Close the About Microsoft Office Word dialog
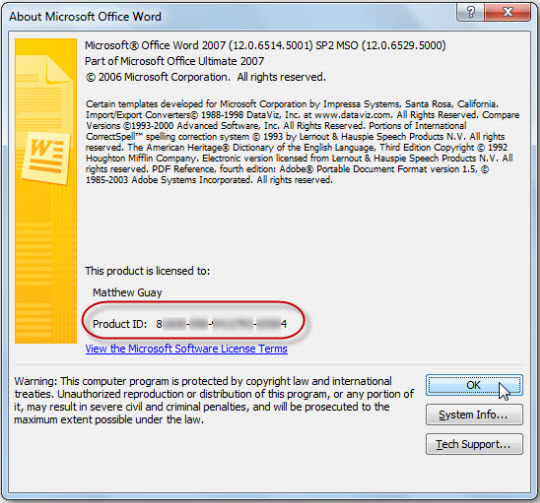 (507, 13)
